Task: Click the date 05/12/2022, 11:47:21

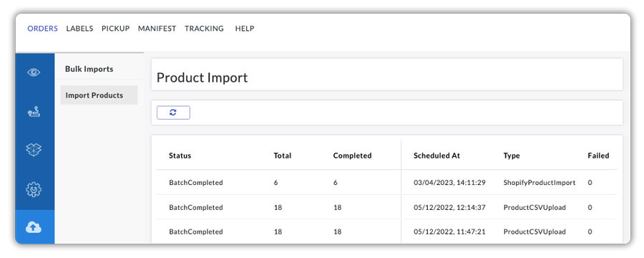Action: (450, 231)
